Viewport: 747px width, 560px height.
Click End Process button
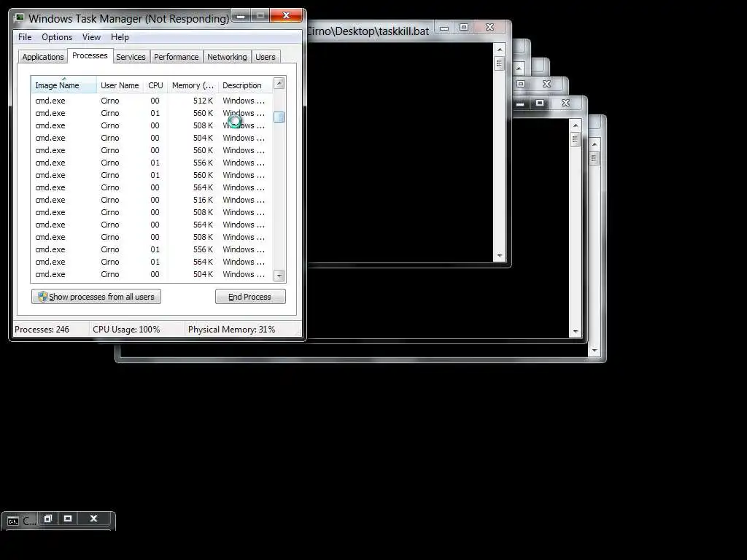(250, 297)
